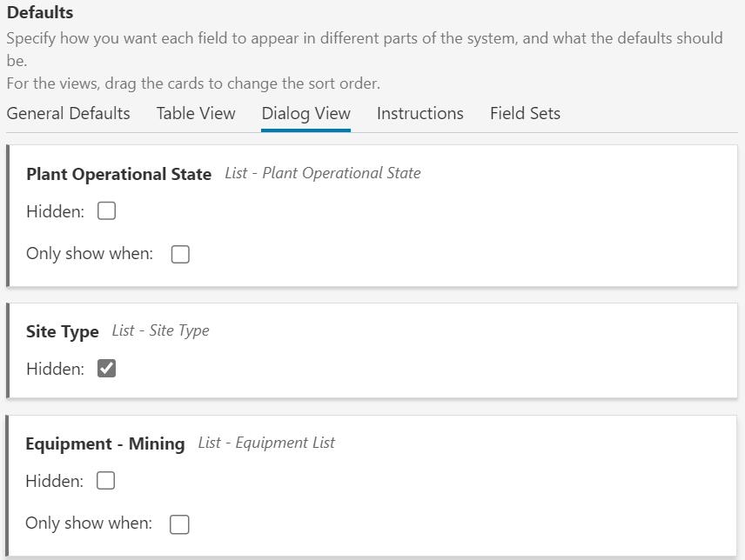Check Hidden for Equipment - Mining

(106, 481)
